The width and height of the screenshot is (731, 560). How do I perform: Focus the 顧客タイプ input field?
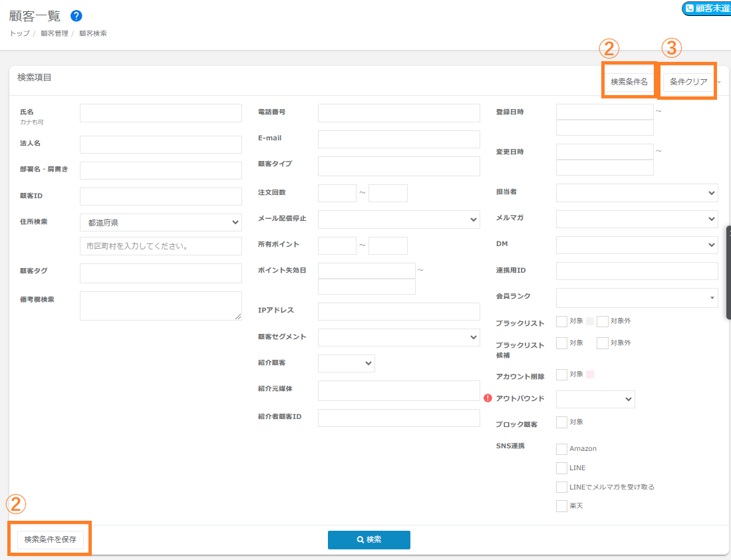point(398,166)
